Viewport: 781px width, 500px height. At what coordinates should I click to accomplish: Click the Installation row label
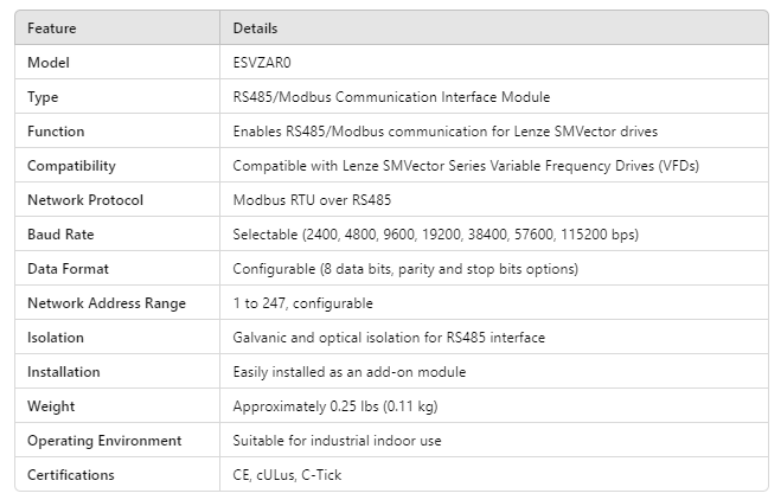coord(64,372)
